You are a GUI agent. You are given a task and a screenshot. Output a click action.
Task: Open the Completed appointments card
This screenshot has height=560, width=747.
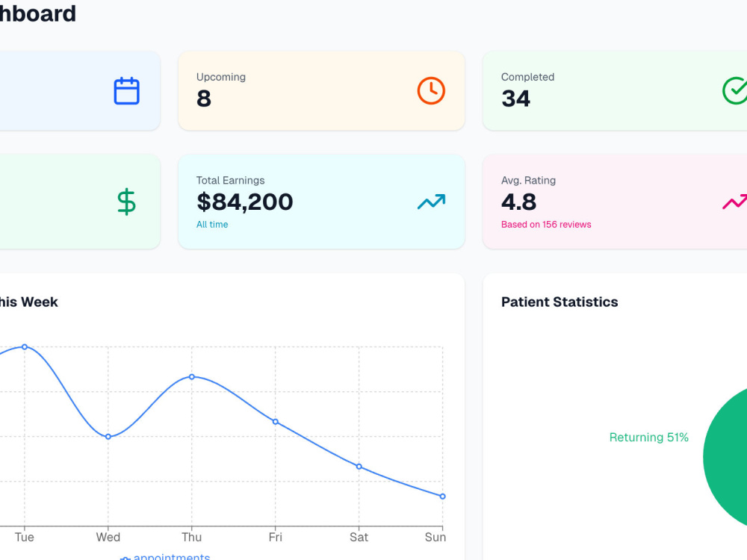point(615,90)
